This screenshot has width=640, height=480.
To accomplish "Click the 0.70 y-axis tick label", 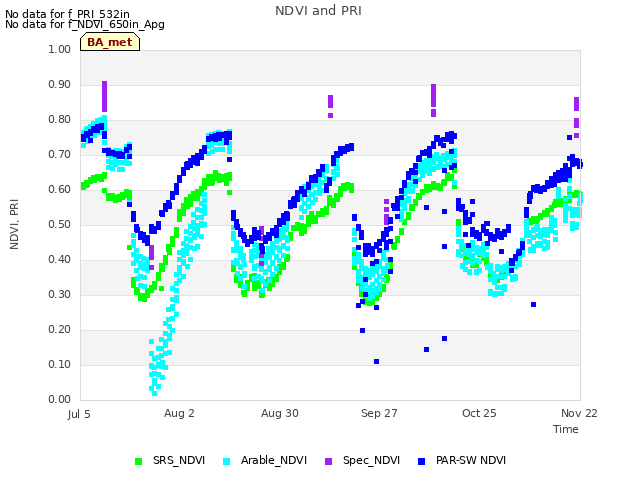I will coord(60,154).
